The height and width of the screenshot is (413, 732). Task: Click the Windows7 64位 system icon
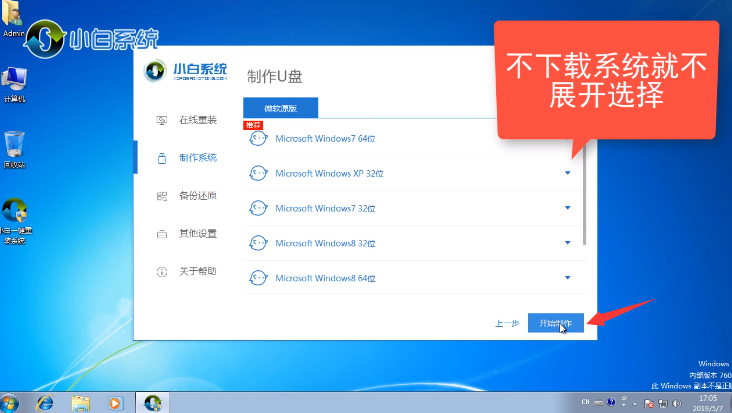(258, 139)
